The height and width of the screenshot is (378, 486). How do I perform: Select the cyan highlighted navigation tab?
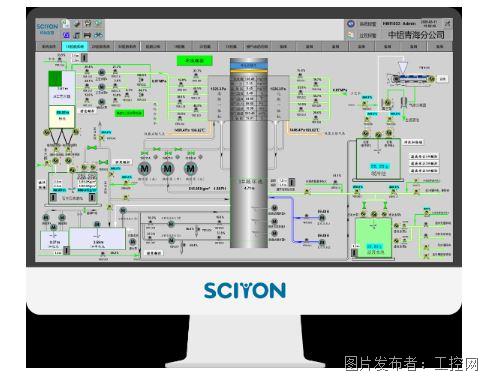point(75,46)
